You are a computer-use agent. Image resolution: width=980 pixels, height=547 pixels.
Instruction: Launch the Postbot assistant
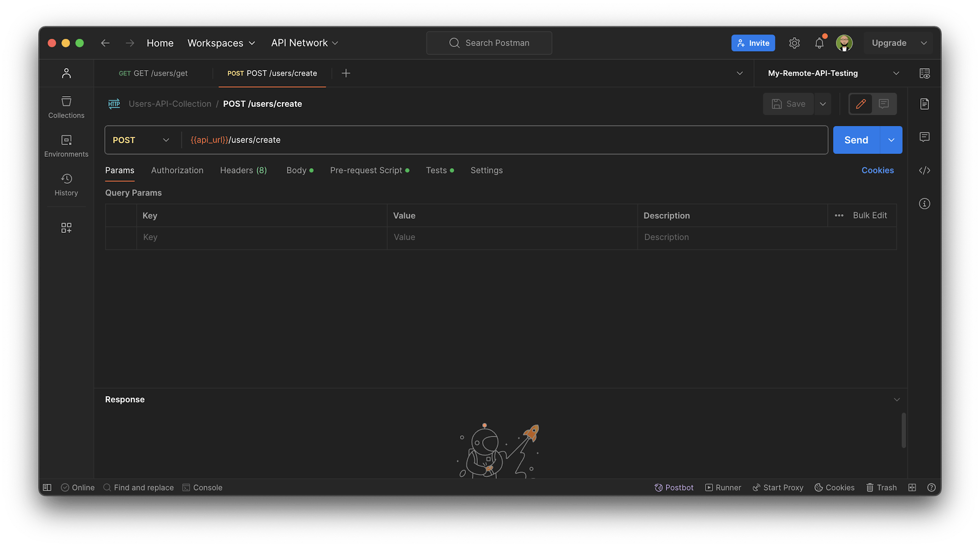(674, 487)
